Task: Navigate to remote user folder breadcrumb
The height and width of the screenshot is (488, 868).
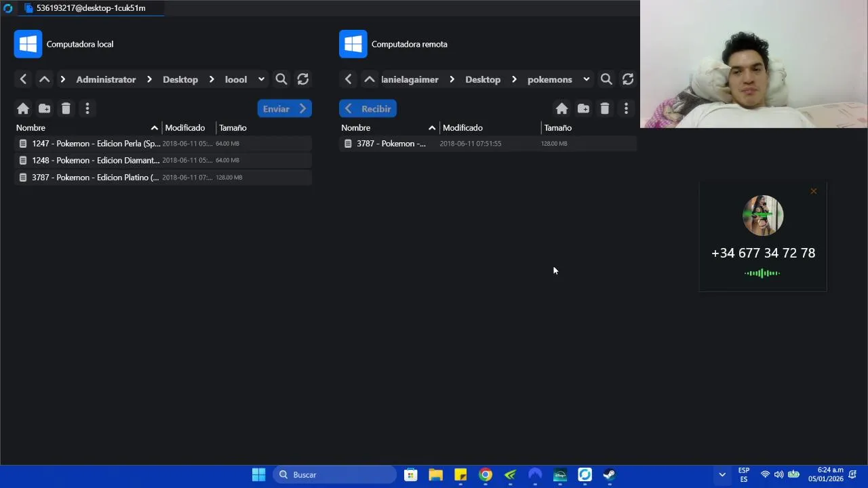Action: (x=410, y=79)
